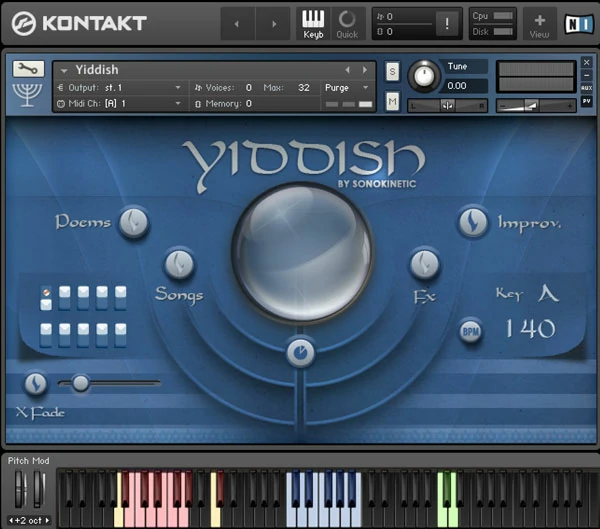Toggle the Mute M button
Viewport: 600px width, 529px height.
[x=392, y=100]
